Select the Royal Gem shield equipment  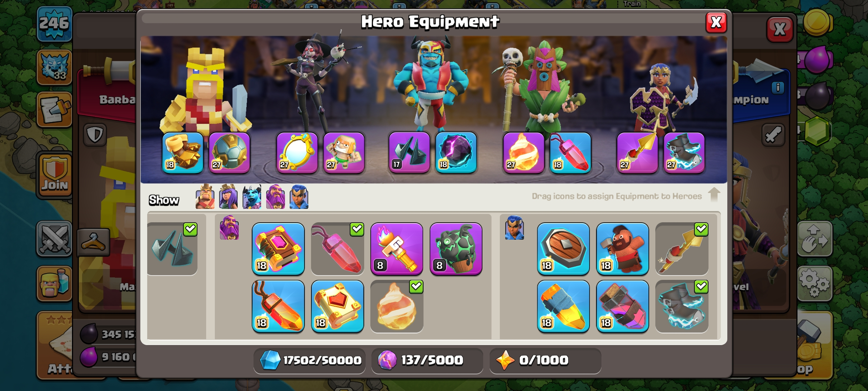coord(563,306)
